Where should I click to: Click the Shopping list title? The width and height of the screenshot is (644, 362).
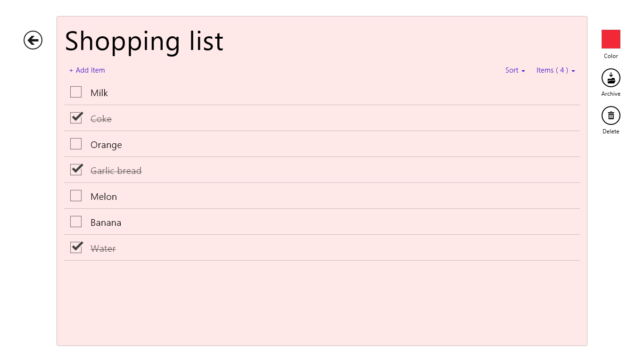pos(144,41)
